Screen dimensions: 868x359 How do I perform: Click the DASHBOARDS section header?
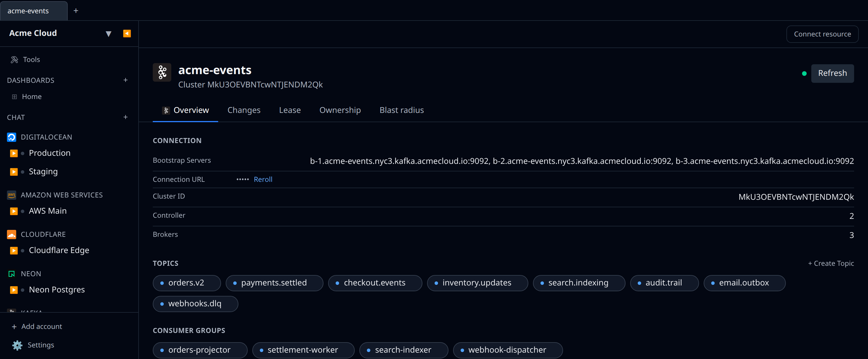(31, 80)
